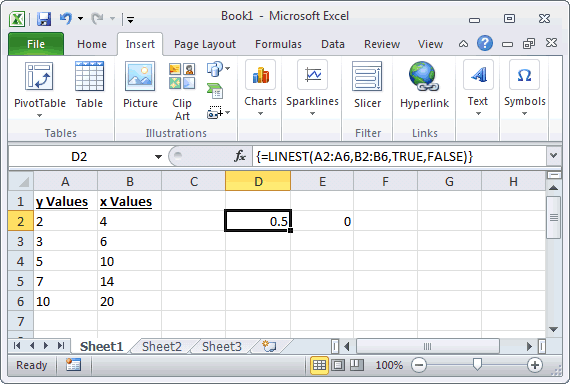
Task: Switch to the Formulas tab
Action: coord(278,44)
